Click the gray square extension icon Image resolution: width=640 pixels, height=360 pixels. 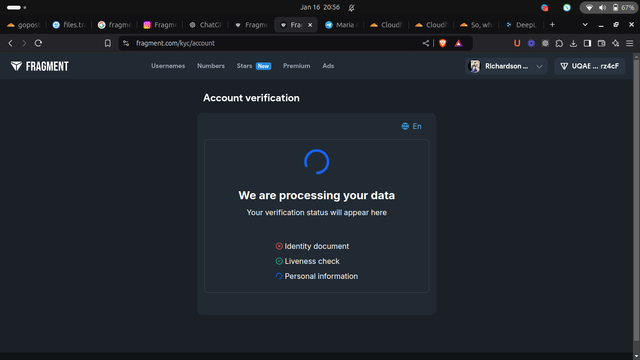[x=545, y=43]
